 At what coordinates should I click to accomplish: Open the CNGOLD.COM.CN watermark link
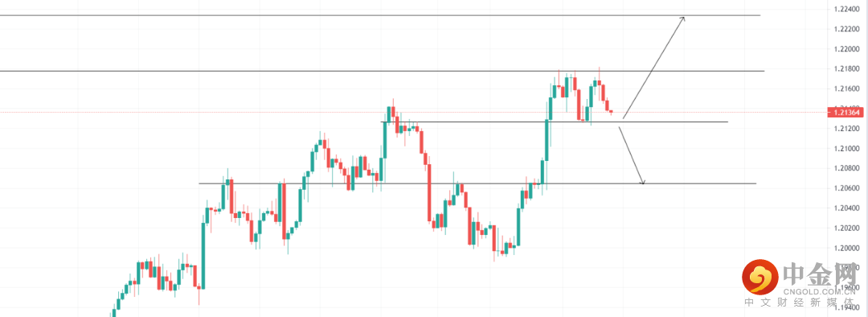[819, 291]
